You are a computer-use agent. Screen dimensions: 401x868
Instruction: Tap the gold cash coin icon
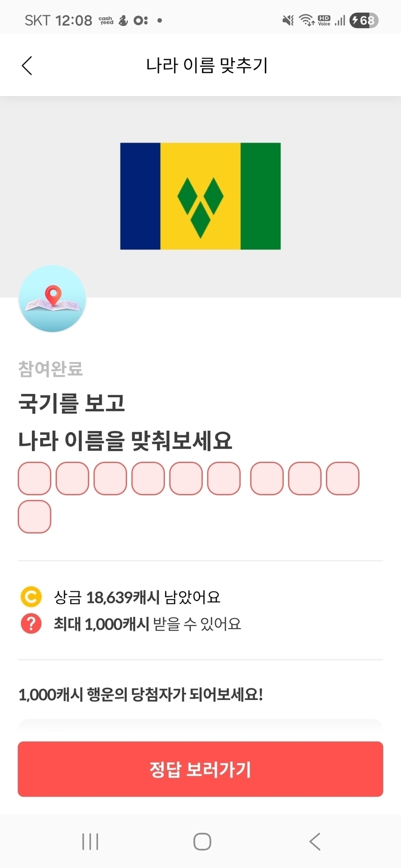click(x=31, y=597)
